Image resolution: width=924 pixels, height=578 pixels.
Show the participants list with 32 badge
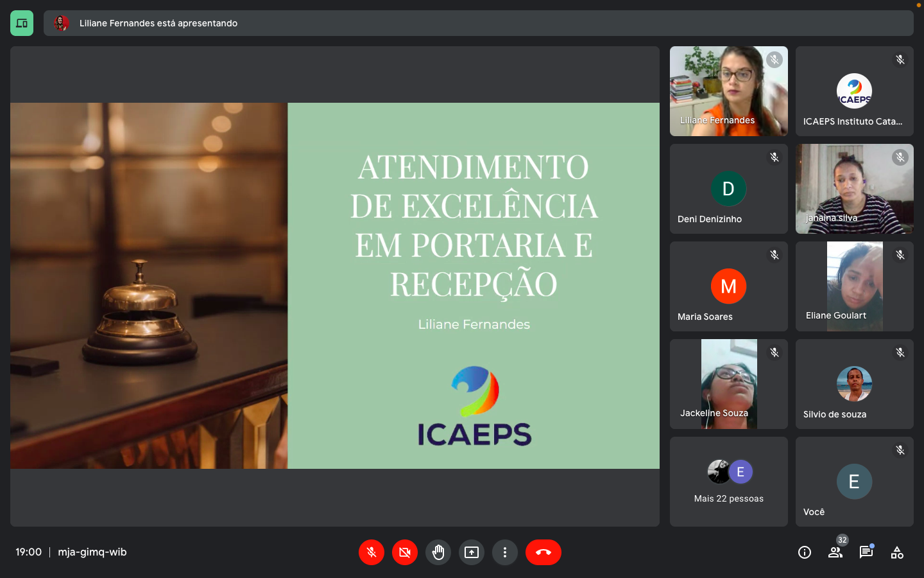(835, 552)
